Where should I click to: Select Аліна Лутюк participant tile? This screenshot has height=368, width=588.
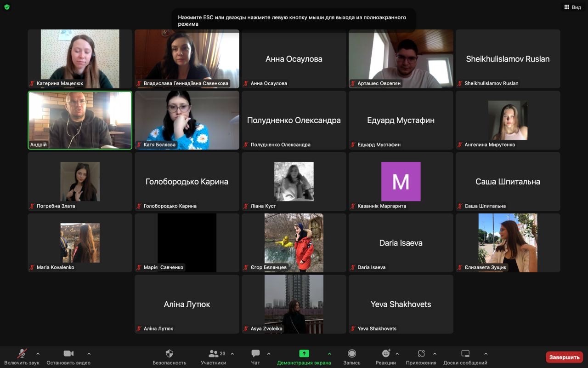tap(187, 304)
